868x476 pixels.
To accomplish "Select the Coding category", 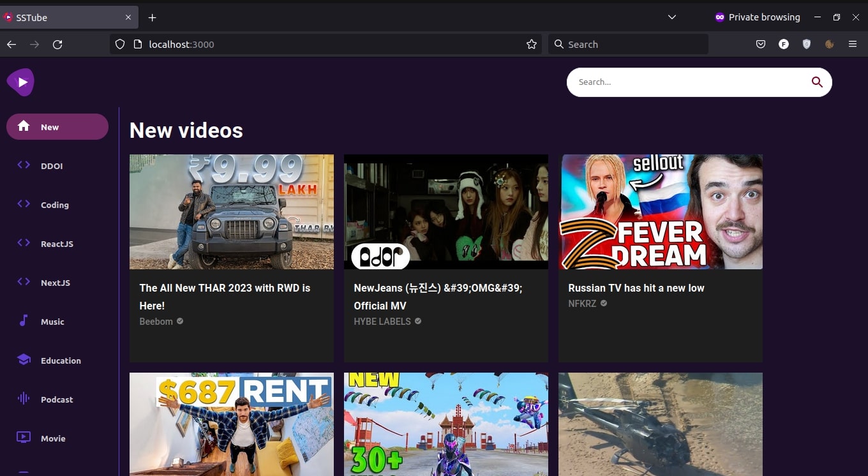I will pyautogui.click(x=55, y=205).
